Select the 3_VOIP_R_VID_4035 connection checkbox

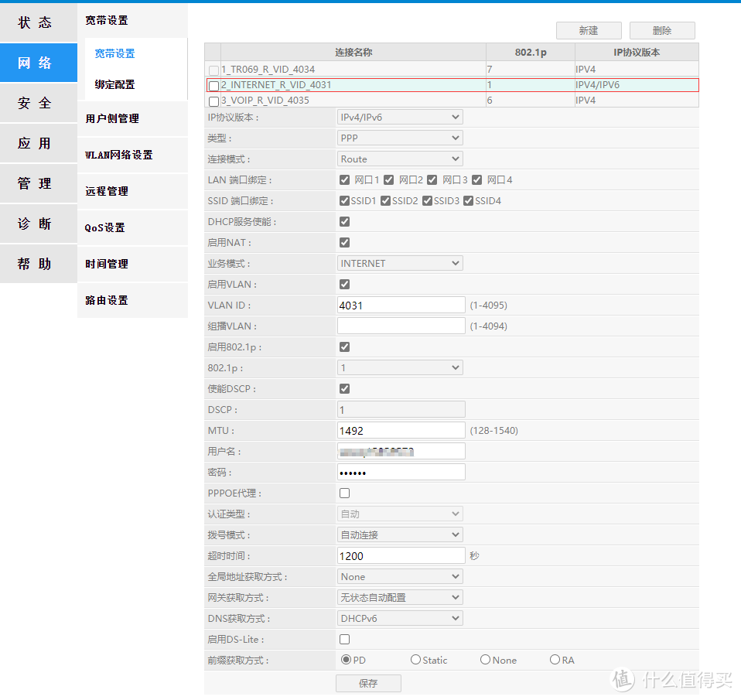(213, 101)
